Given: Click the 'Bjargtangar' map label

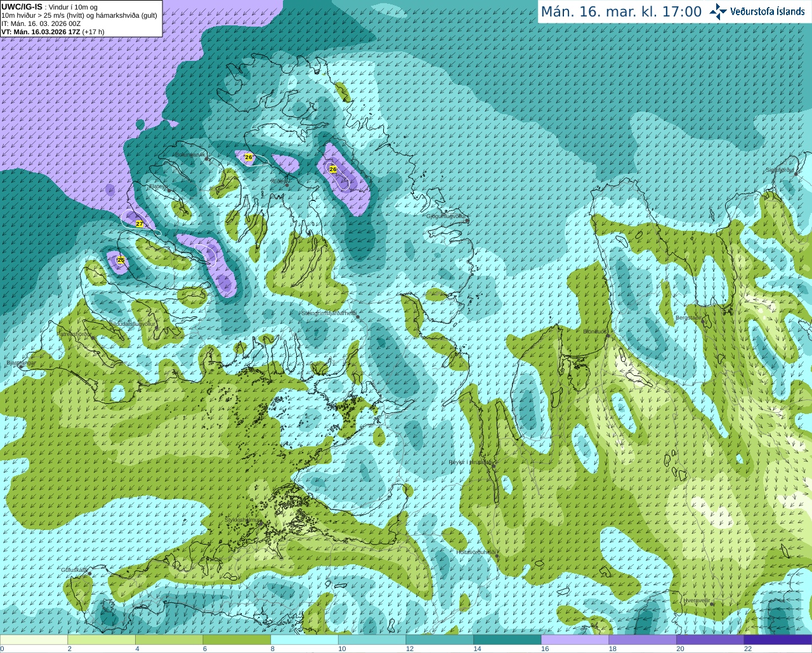Looking at the screenshot, I should click(x=21, y=363).
